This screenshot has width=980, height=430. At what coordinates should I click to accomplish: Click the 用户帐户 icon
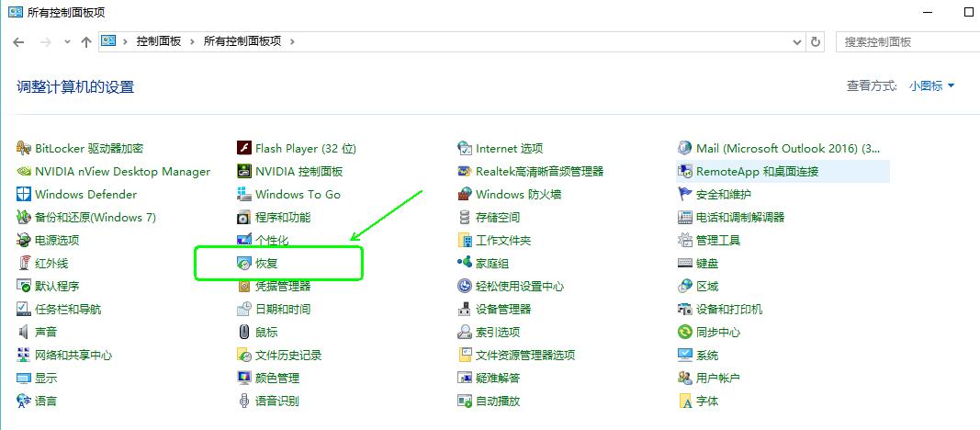tap(685, 379)
